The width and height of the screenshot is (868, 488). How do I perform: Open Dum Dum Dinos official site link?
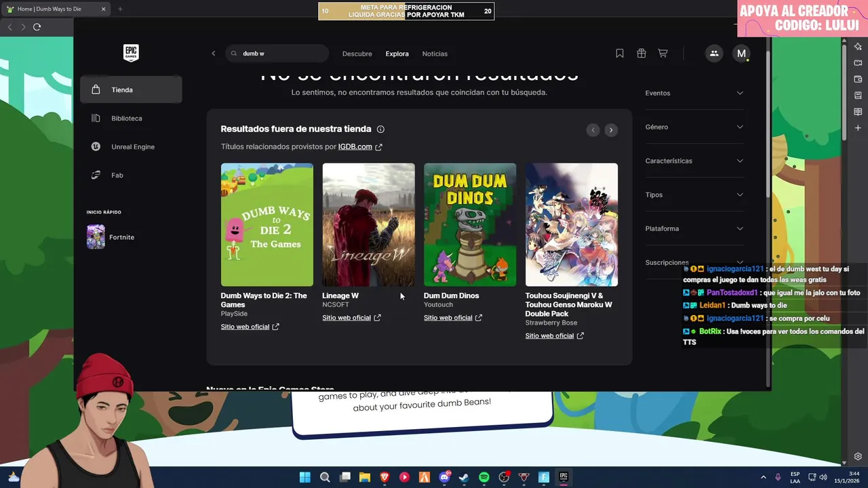coord(453,318)
